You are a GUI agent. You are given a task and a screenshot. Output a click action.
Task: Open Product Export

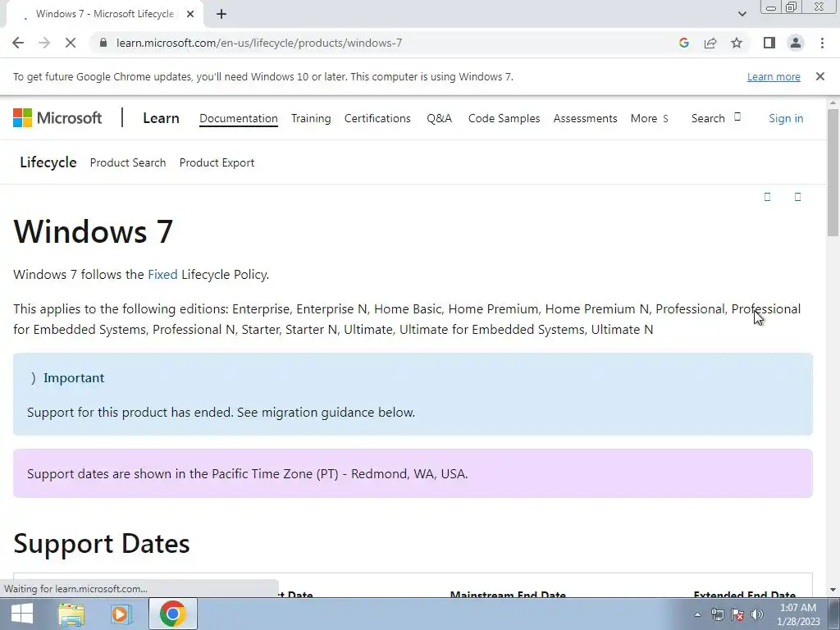tap(217, 163)
